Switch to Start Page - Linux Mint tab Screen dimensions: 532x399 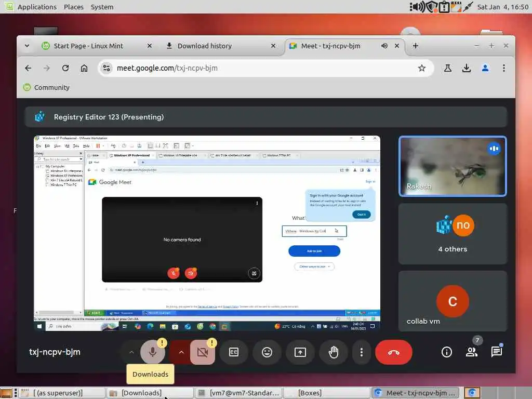tap(88, 46)
